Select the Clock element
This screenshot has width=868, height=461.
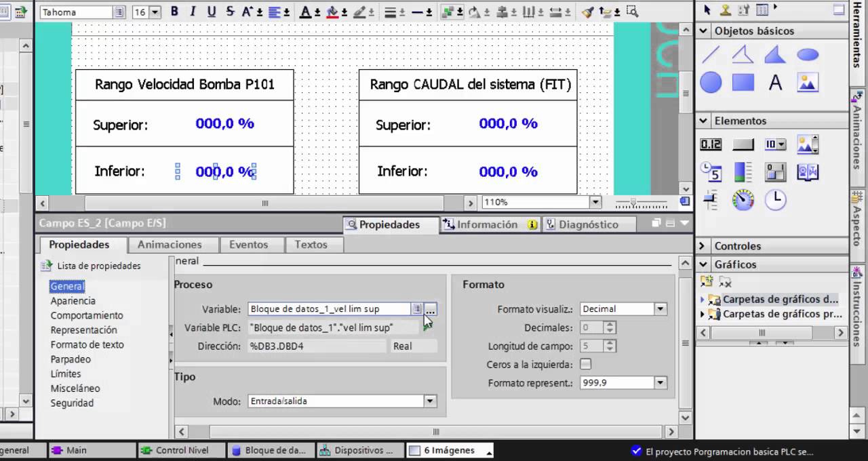point(775,199)
